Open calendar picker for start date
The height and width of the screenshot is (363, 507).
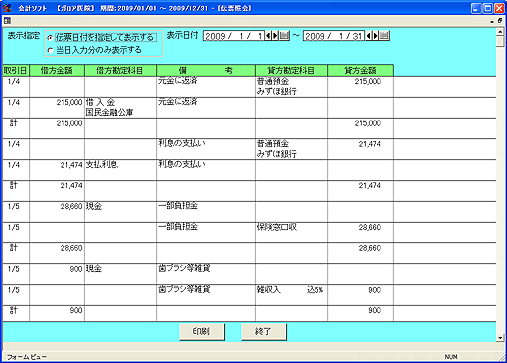[x=284, y=35]
